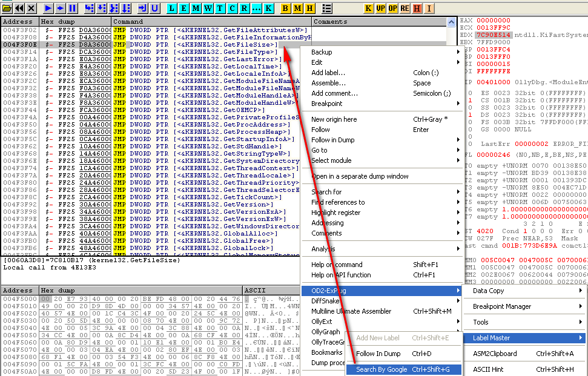Click the RE plugin toolbar button
The height and width of the screenshot is (376, 588).
coord(405,8)
